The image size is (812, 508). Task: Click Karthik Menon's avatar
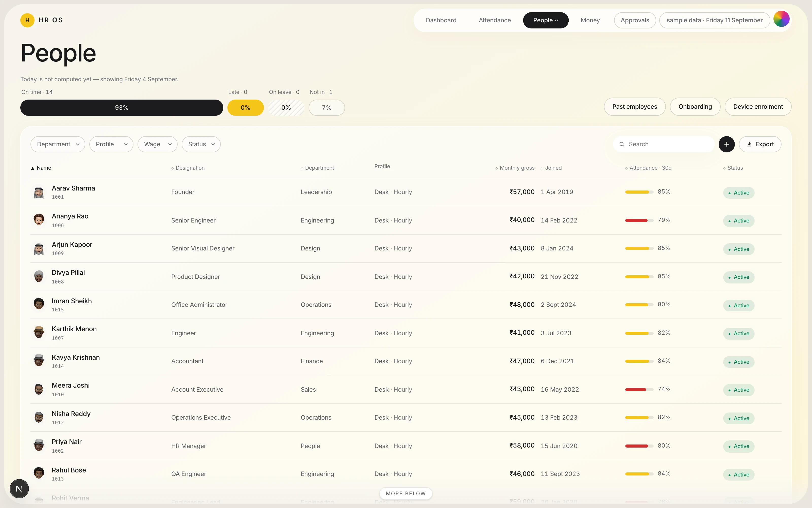click(x=39, y=333)
